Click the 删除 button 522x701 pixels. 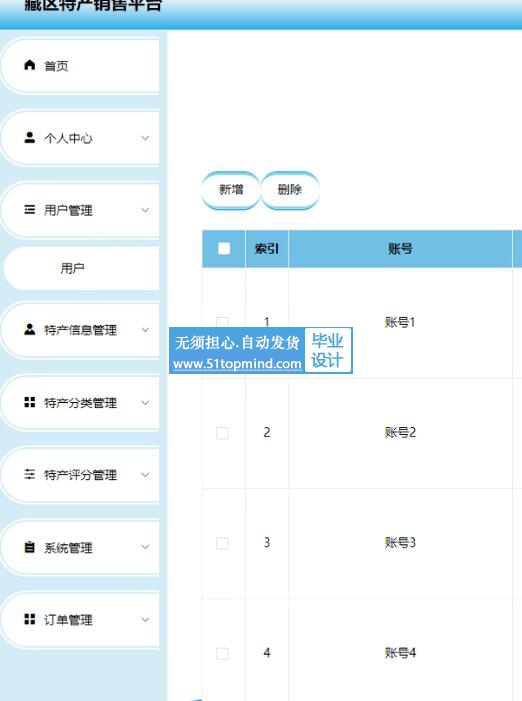[290, 190]
